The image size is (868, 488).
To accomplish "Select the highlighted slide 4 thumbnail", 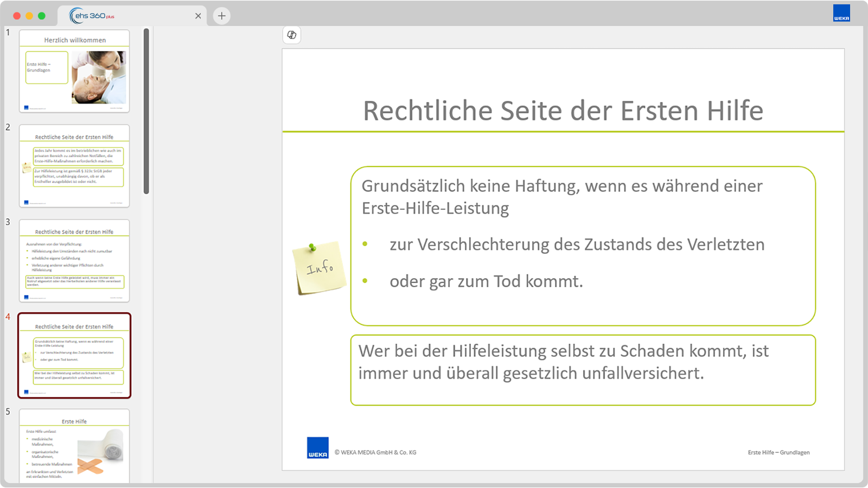I will click(x=74, y=356).
